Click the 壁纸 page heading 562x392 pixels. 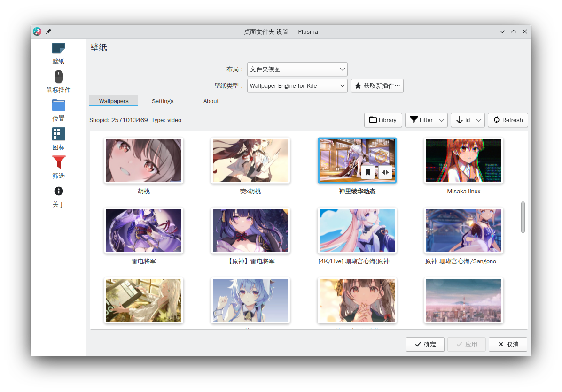99,47
